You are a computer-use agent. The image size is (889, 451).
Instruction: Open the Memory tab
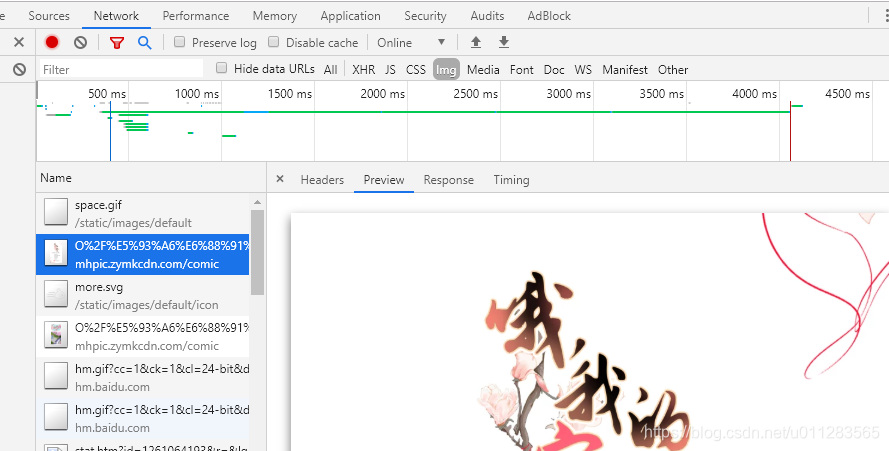pos(275,16)
